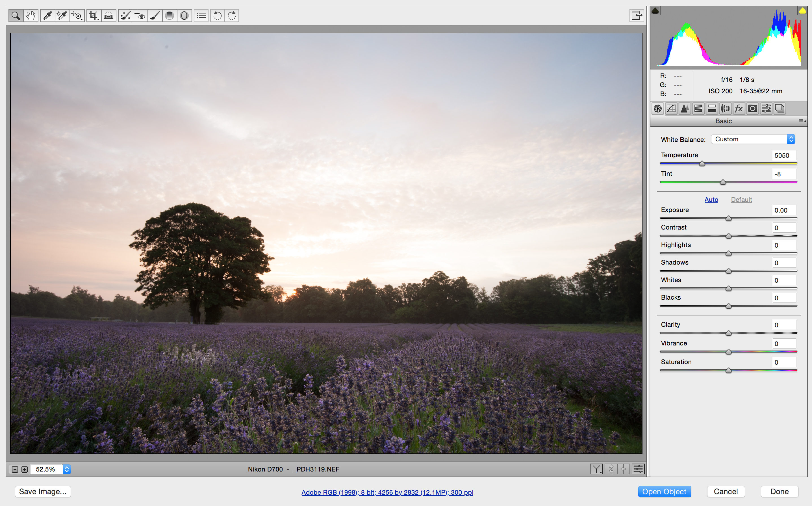
Task: Open the Tone Curve panel tab
Action: point(671,109)
